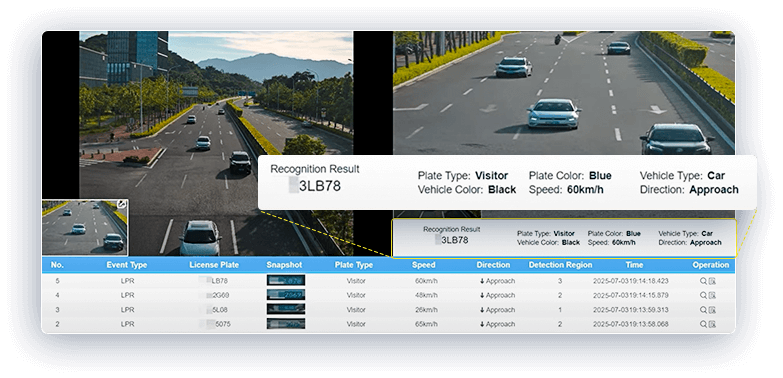Click the Visitor plate type in the 2G69 row
The image size is (783, 378).
tap(356, 296)
